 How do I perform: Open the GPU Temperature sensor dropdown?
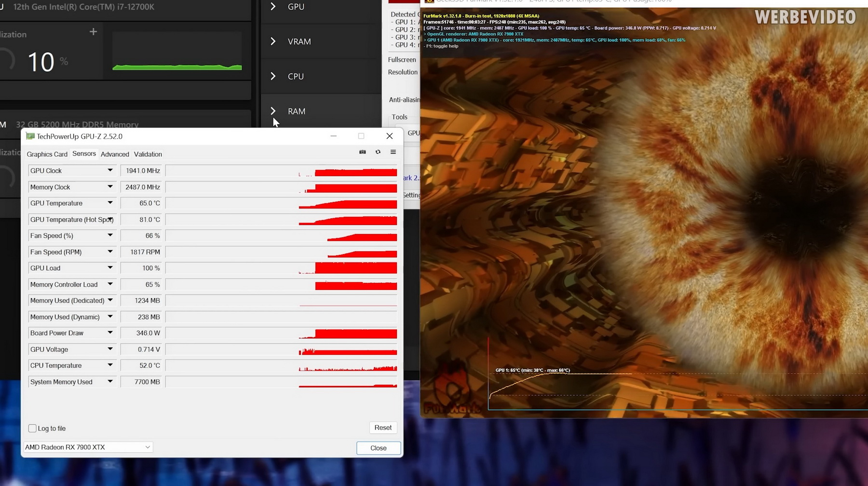[110, 203]
